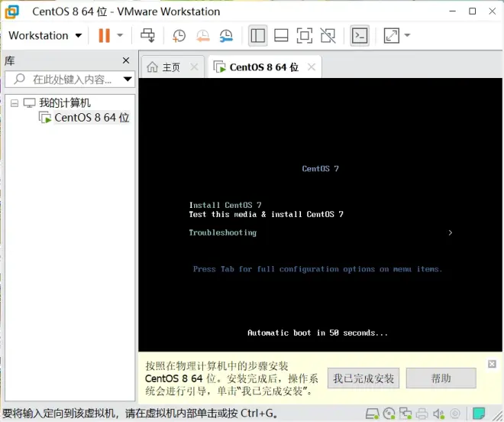Click the hard disk status icon

[373, 414]
